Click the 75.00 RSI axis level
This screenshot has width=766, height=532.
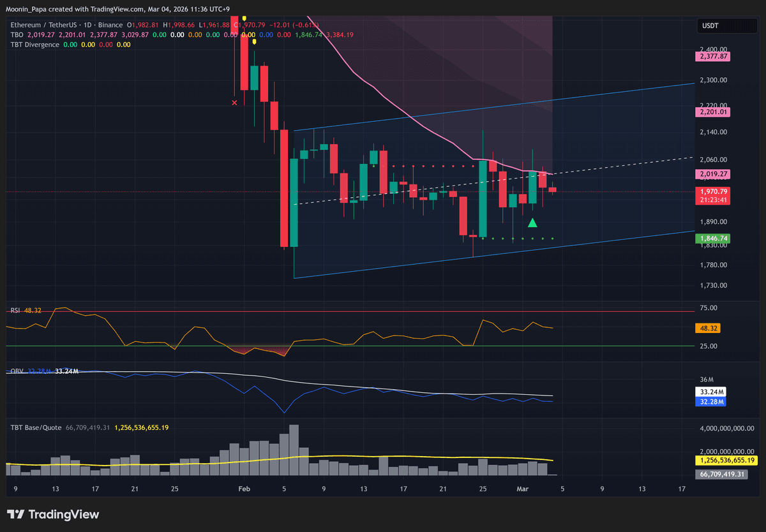709,308
